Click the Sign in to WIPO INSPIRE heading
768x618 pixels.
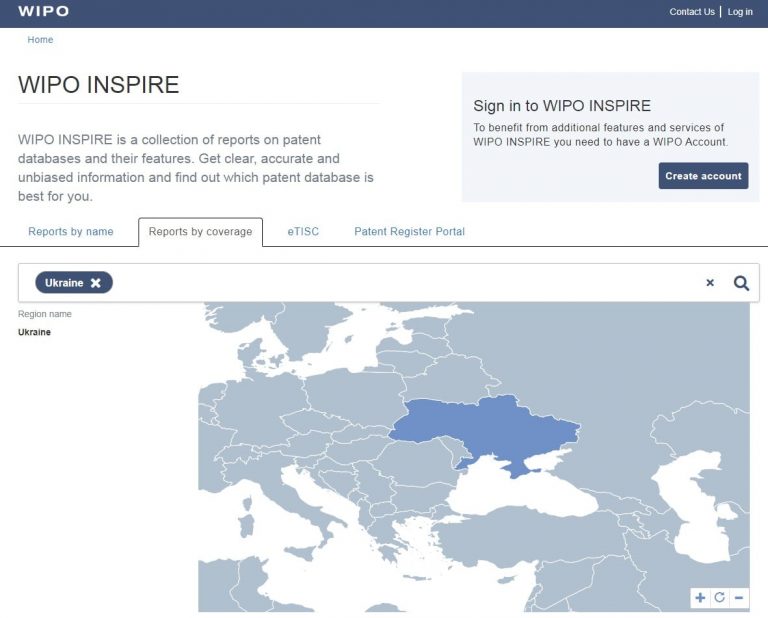562,106
